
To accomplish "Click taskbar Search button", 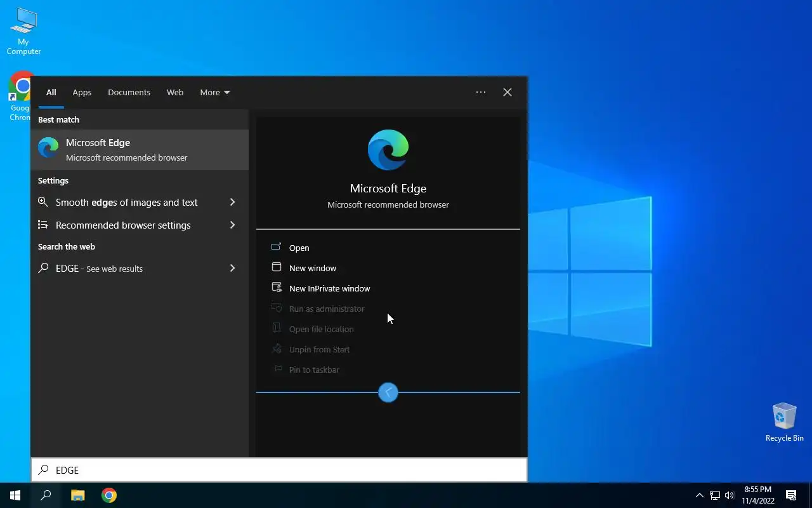I will [46, 495].
